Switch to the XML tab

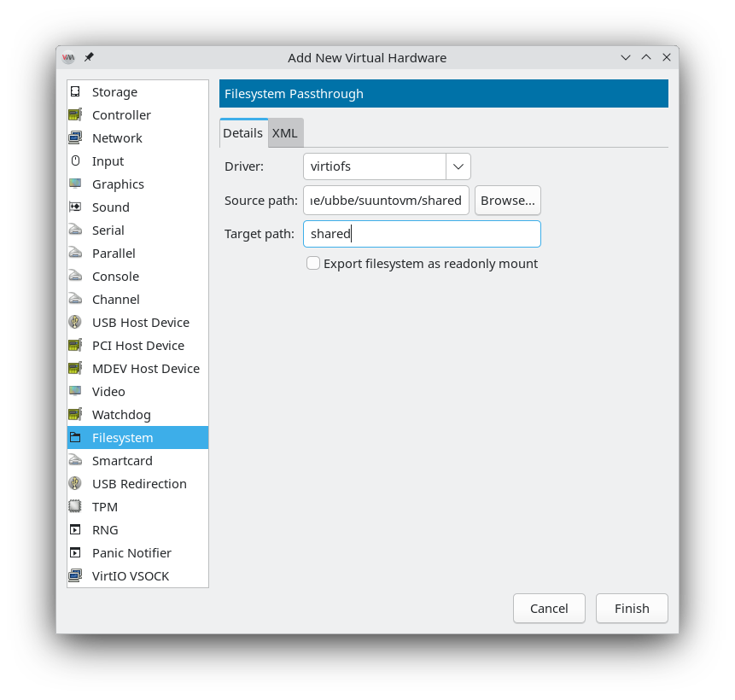coord(285,133)
